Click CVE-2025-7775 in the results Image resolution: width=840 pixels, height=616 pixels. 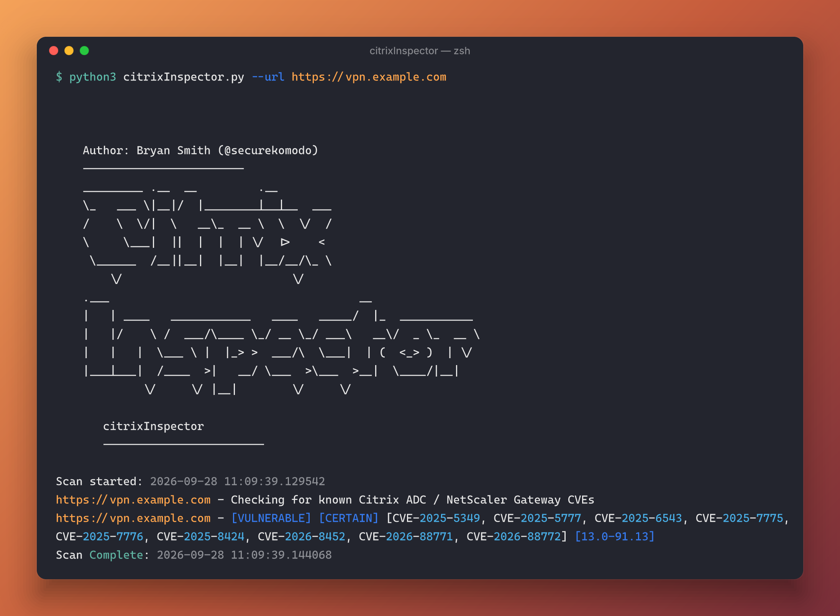click(x=740, y=518)
